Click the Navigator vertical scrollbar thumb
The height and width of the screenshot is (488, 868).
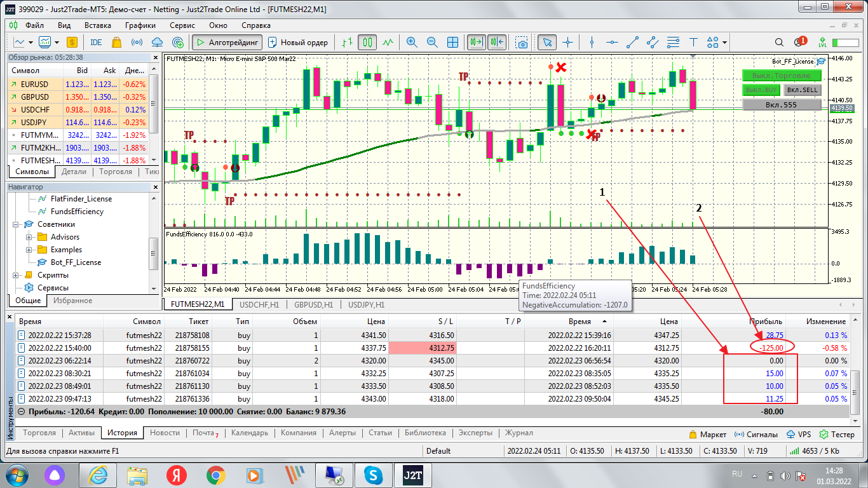pyautogui.click(x=153, y=254)
